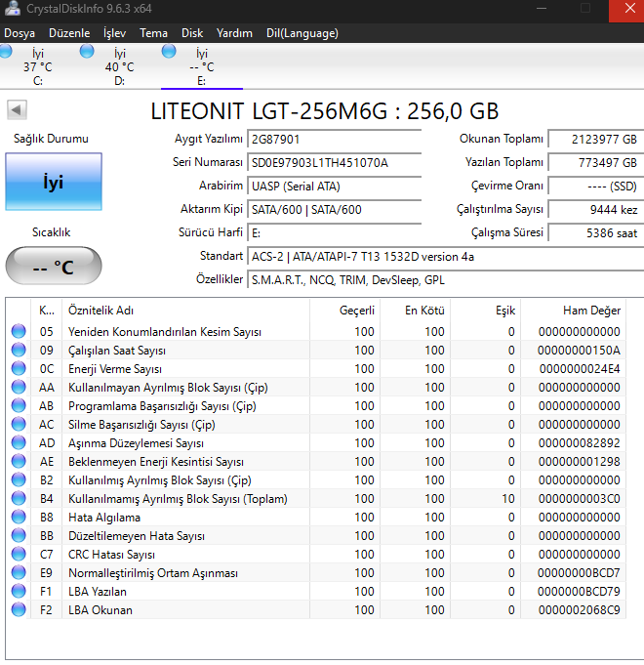Click the Sürücü Harfi field showing E:

tap(335, 232)
